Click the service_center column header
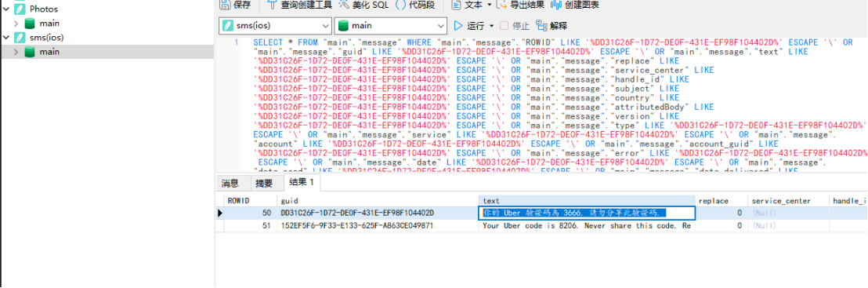868x288 pixels. (787, 200)
